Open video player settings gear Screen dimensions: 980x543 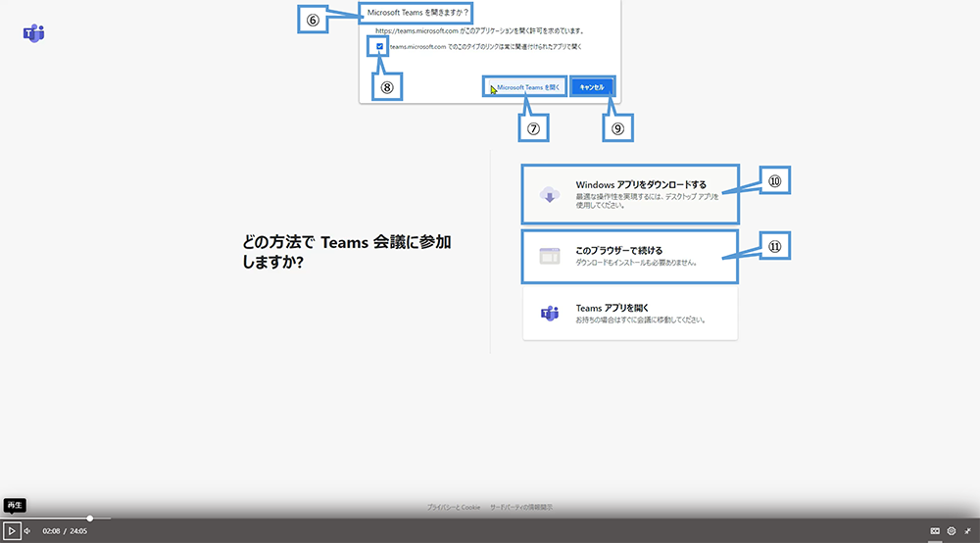pos(952,531)
